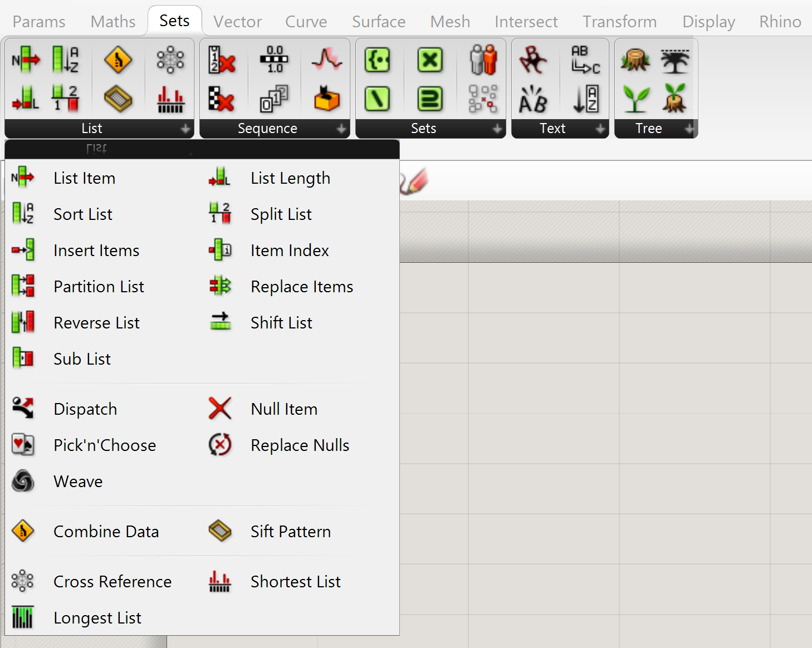Image resolution: width=812 pixels, height=648 pixels.
Task: Click the Graft Tree sprout icon
Action: click(635, 99)
